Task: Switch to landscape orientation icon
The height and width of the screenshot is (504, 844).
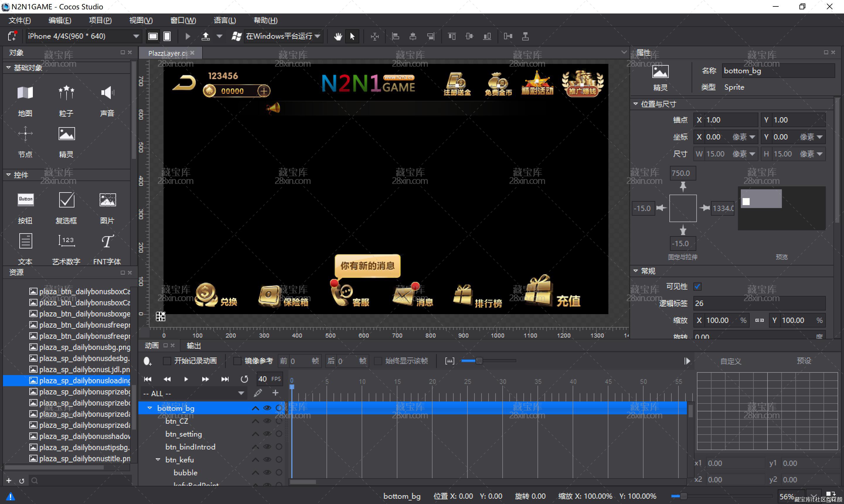Action: point(153,36)
